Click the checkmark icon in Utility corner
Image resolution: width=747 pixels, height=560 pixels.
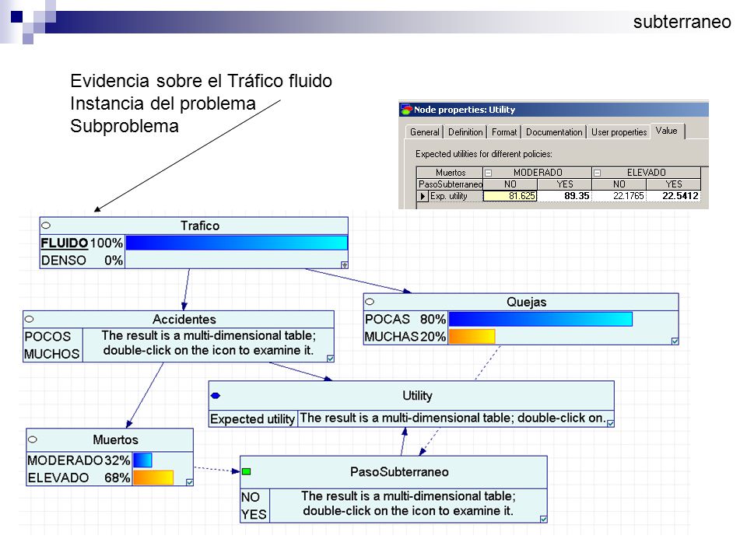pos(611,423)
